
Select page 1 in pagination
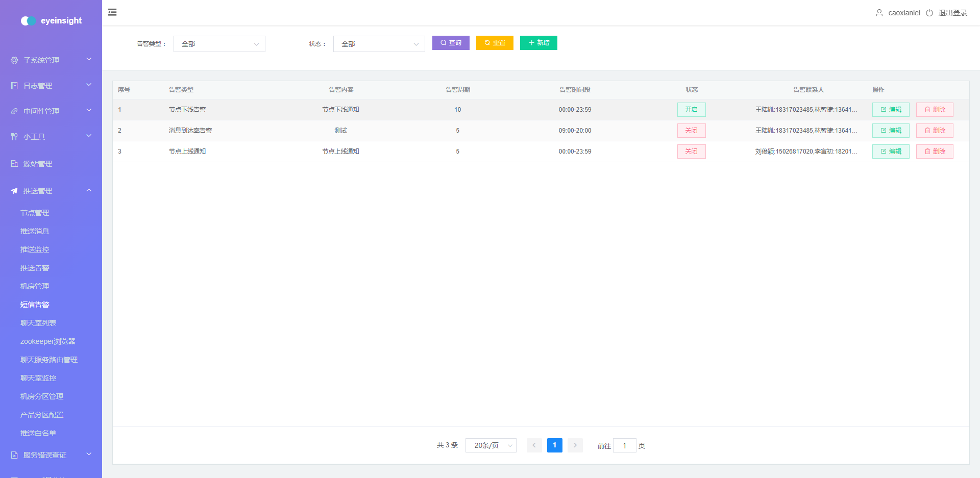(x=554, y=445)
